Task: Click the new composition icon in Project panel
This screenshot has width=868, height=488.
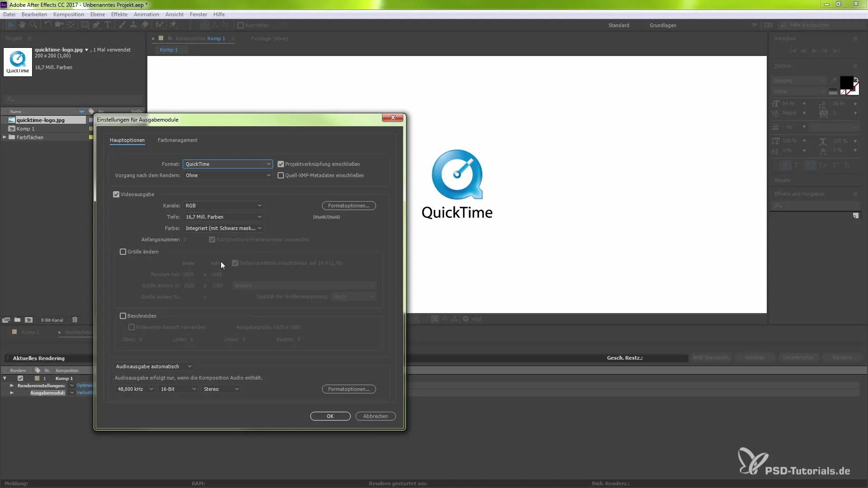Action: coord(29,320)
